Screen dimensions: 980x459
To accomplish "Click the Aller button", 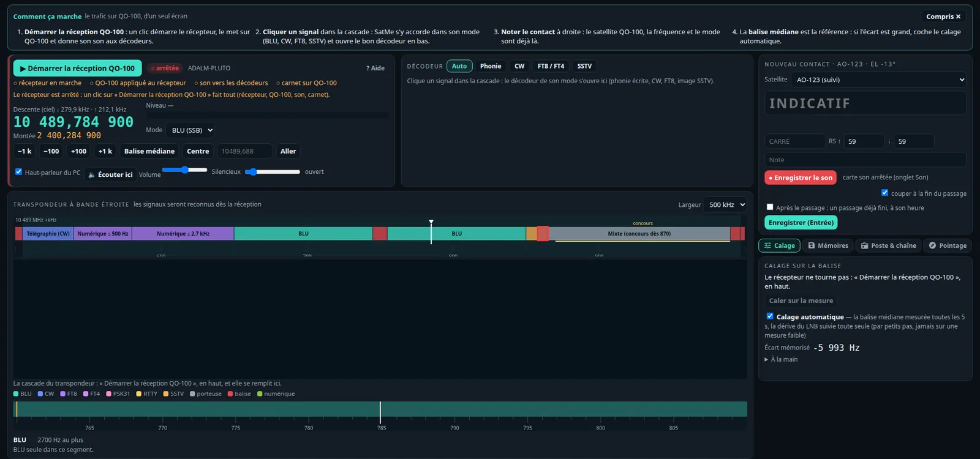I will [288, 151].
